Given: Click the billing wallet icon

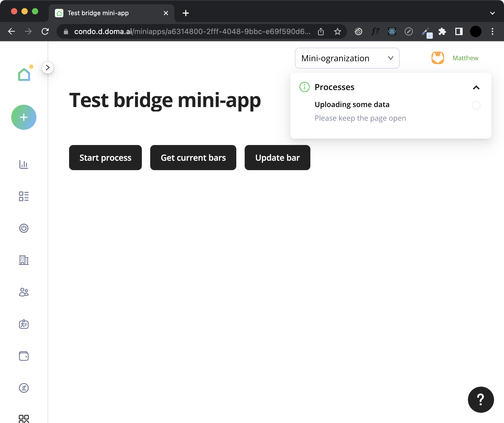Looking at the screenshot, I should pos(24,356).
